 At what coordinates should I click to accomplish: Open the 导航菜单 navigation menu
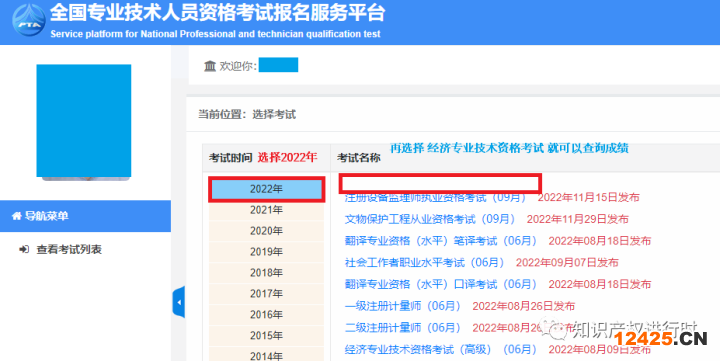click(85, 216)
